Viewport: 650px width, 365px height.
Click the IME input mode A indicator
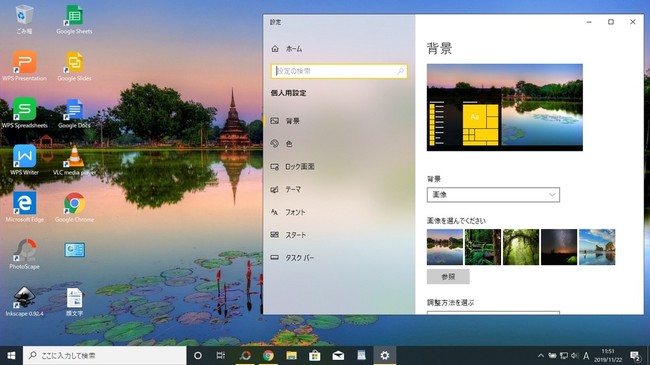[x=586, y=355]
